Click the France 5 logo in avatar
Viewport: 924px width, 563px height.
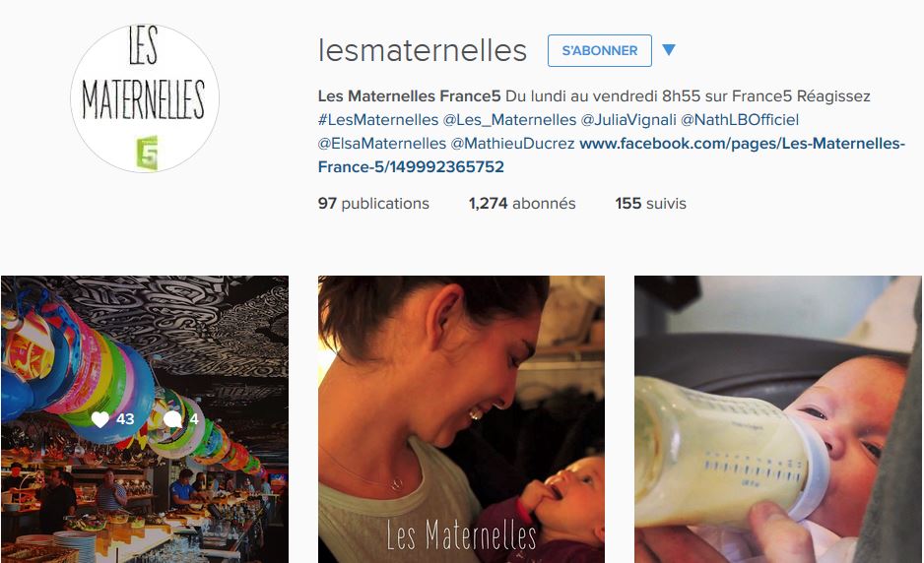[148, 154]
